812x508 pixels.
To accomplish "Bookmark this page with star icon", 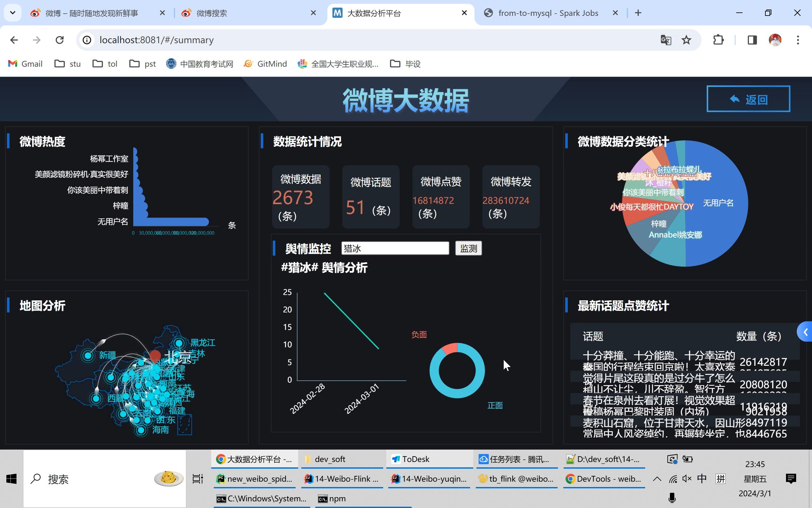I will pos(686,40).
